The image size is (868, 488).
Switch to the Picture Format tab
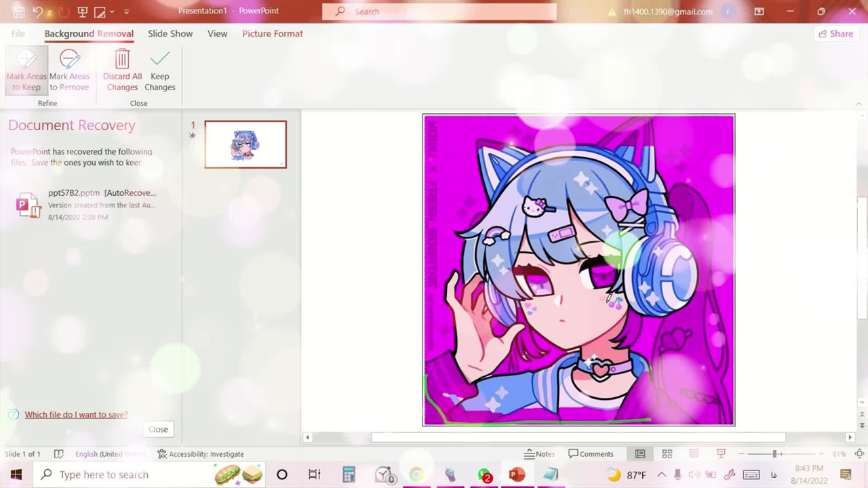click(273, 33)
